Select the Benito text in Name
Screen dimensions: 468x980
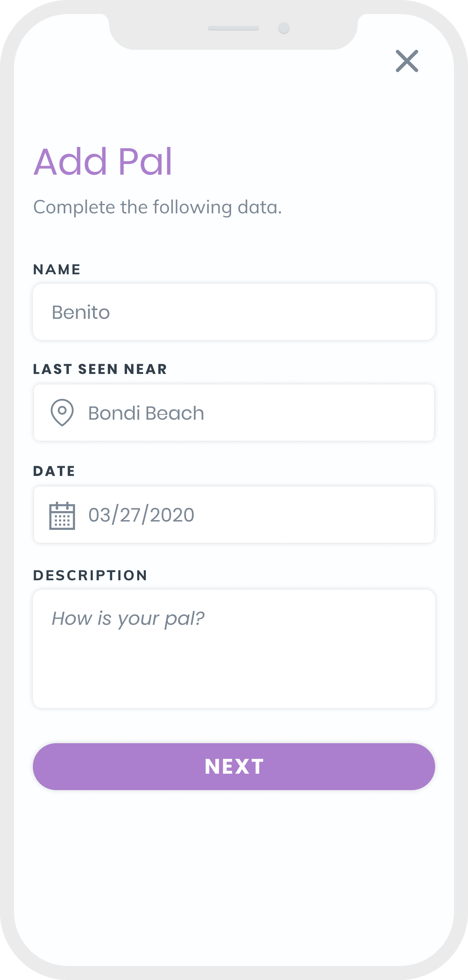click(x=81, y=312)
